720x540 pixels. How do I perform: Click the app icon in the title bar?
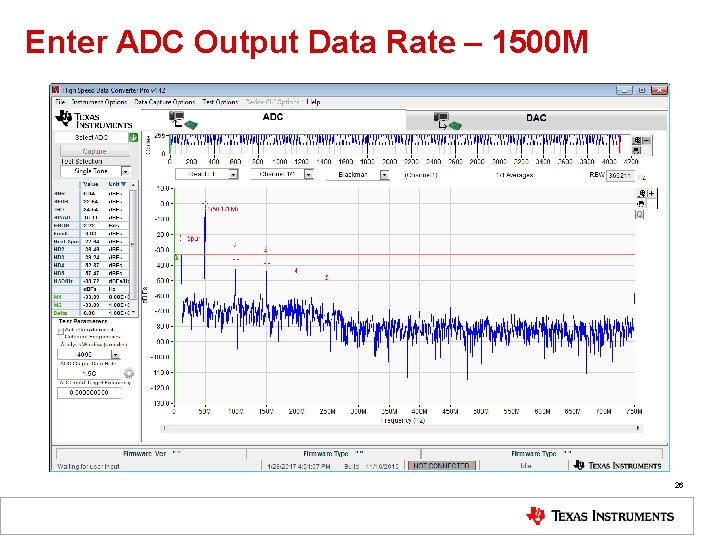point(56,90)
